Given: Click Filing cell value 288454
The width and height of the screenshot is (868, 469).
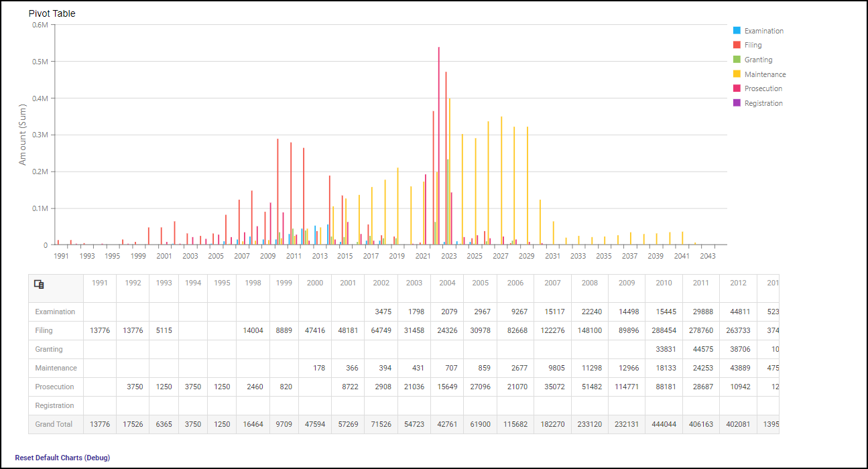Looking at the screenshot, I should (664, 330).
